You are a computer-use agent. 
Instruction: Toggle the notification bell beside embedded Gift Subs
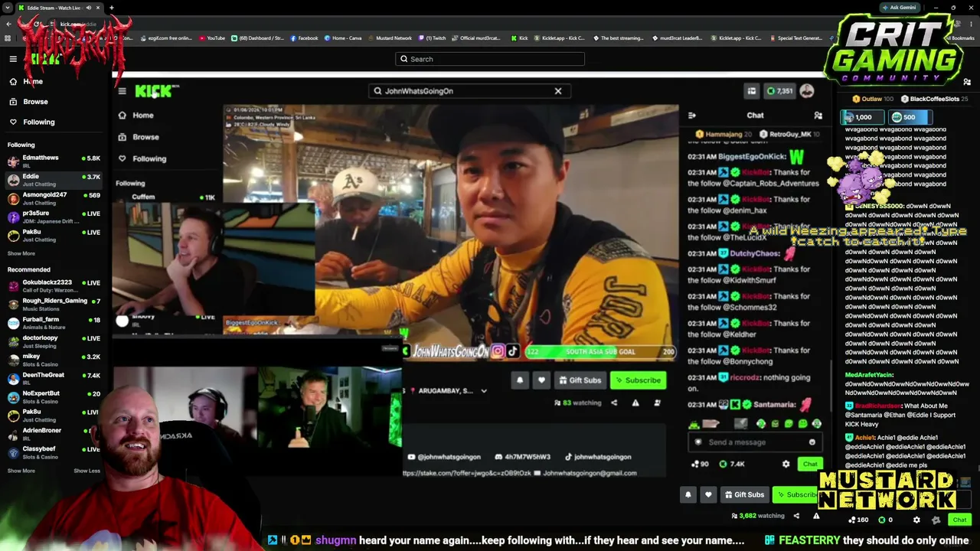coord(520,380)
